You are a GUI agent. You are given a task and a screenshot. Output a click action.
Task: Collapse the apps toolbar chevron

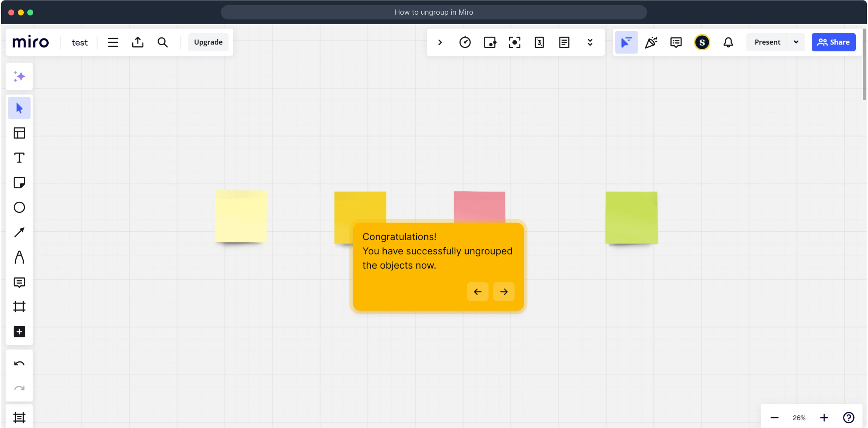(x=440, y=42)
